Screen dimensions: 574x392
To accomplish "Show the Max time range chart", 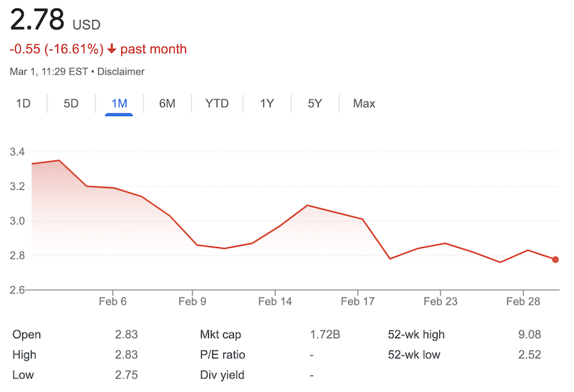I will coord(364,103).
